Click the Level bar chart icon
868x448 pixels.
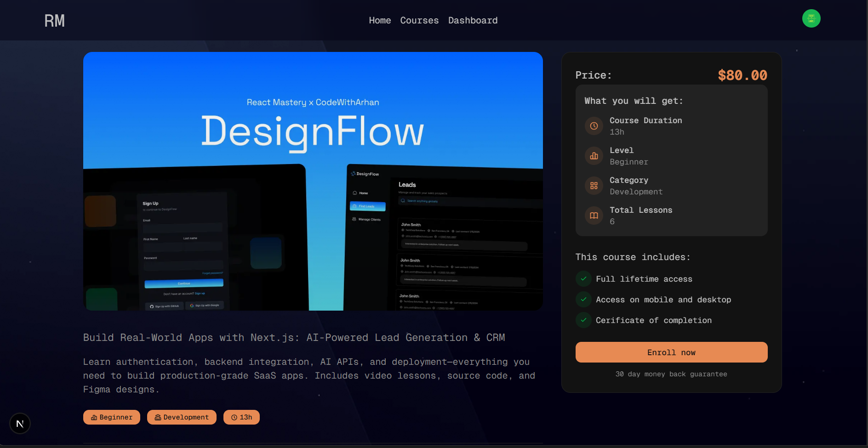tap(594, 156)
